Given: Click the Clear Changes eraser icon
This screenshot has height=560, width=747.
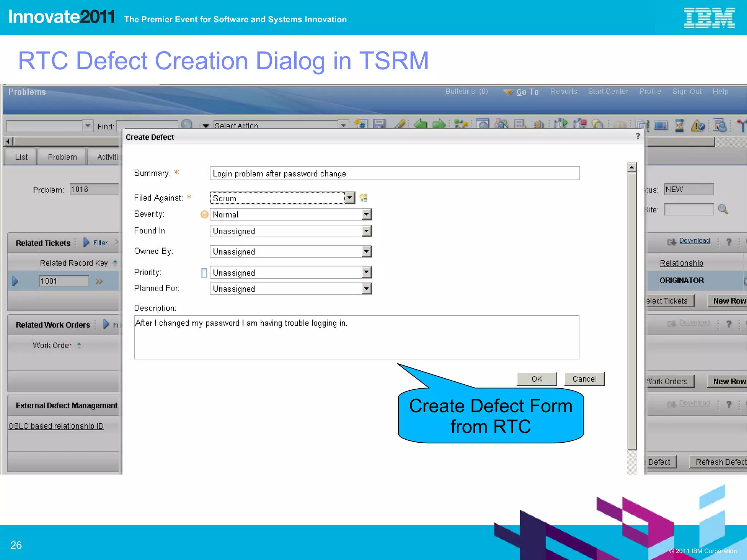Looking at the screenshot, I should point(400,124).
